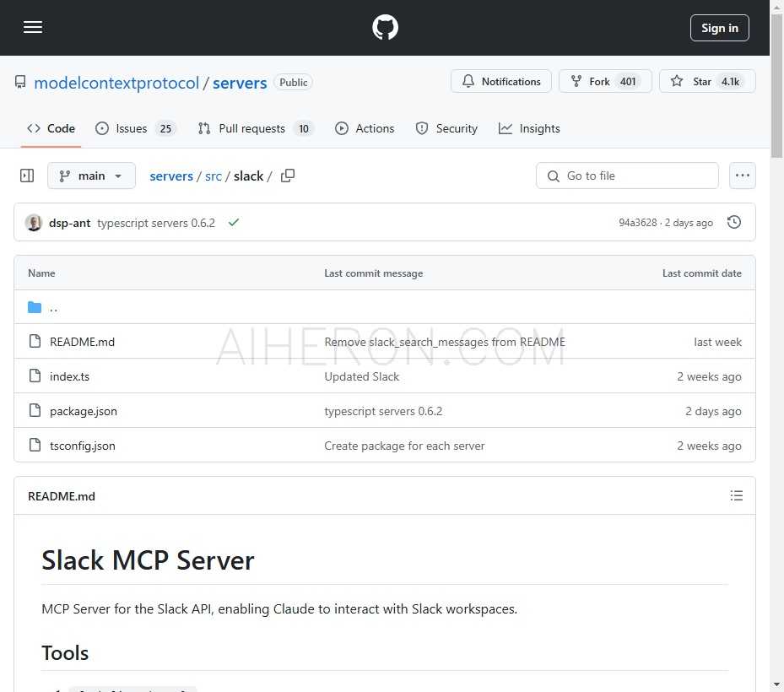Open the main branch dropdown
The width and height of the screenshot is (784, 692).
coord(91,176)
